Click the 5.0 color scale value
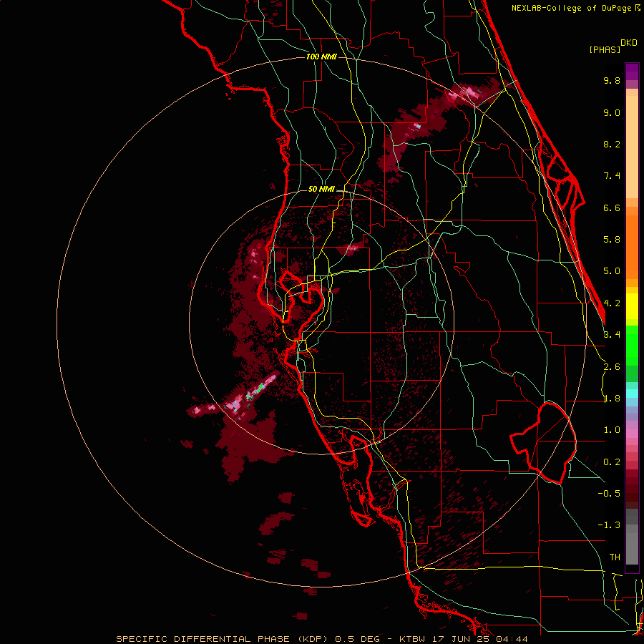The width and height of the screenshot is (644, 644). point(612,271)
